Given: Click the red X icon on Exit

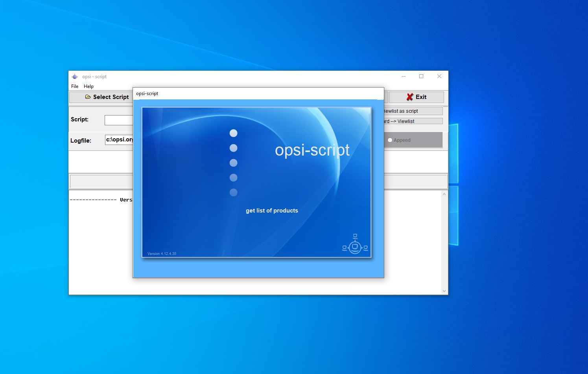Looking at the screenshot, I should pyautogui.click(x=409, y=97).
